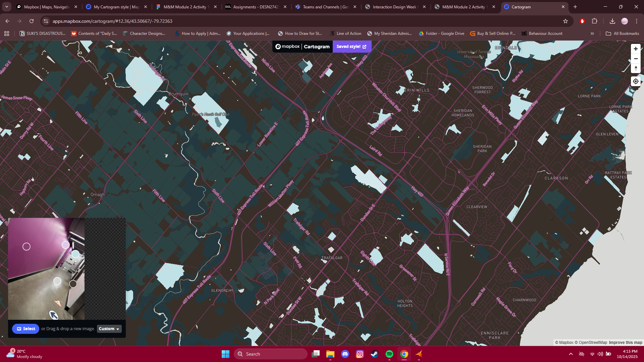Open the browser tab search chevron

tap(6, 7)
